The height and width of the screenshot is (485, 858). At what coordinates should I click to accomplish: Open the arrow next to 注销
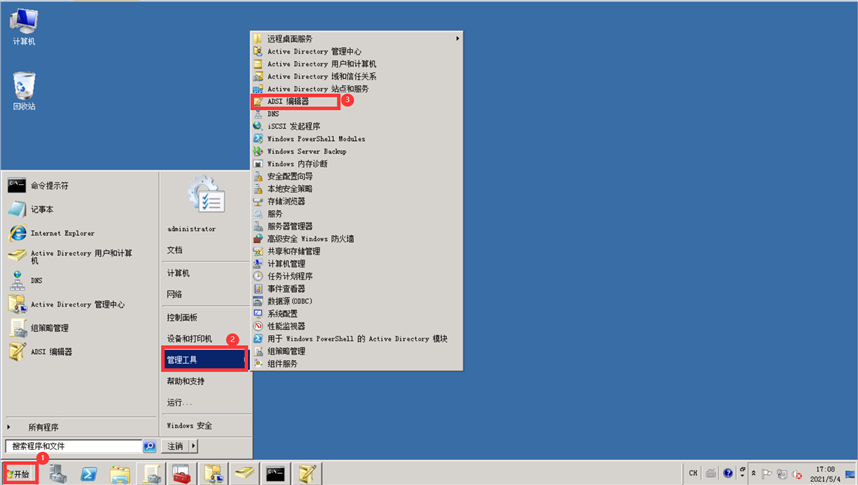193,446
